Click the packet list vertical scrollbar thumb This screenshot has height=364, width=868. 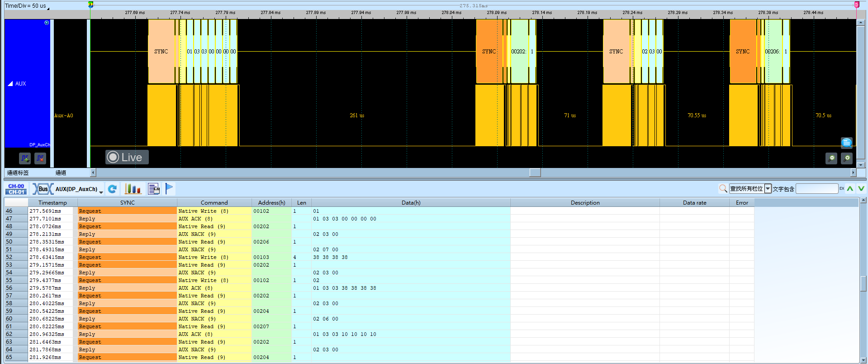863,283
